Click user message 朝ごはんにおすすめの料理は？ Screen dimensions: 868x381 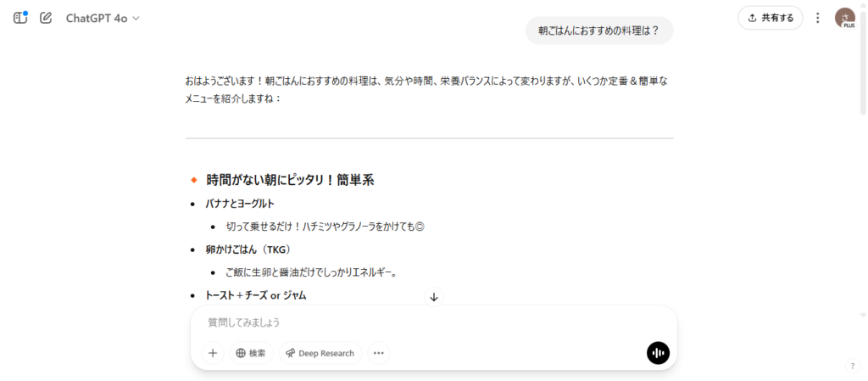click(599, 31)
